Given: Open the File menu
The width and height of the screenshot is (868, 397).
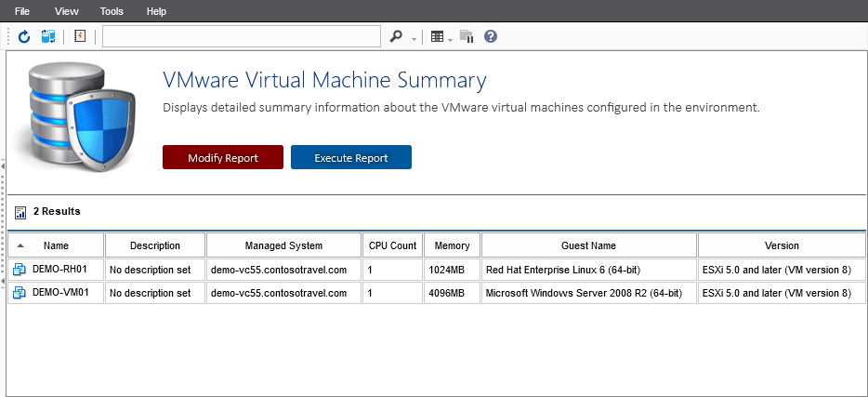Looking at the screenshot, I should [x=22, y=11].
